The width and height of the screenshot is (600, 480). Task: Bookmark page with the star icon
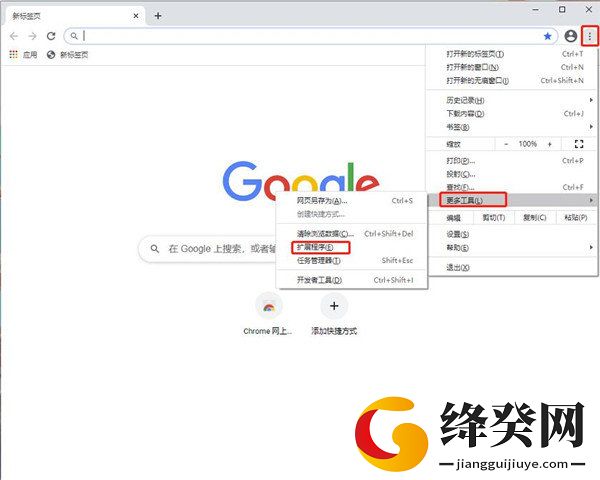[548, 36]
